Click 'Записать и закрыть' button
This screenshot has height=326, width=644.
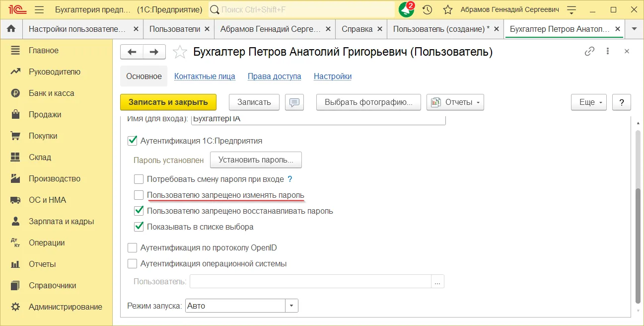pos(168,102)
